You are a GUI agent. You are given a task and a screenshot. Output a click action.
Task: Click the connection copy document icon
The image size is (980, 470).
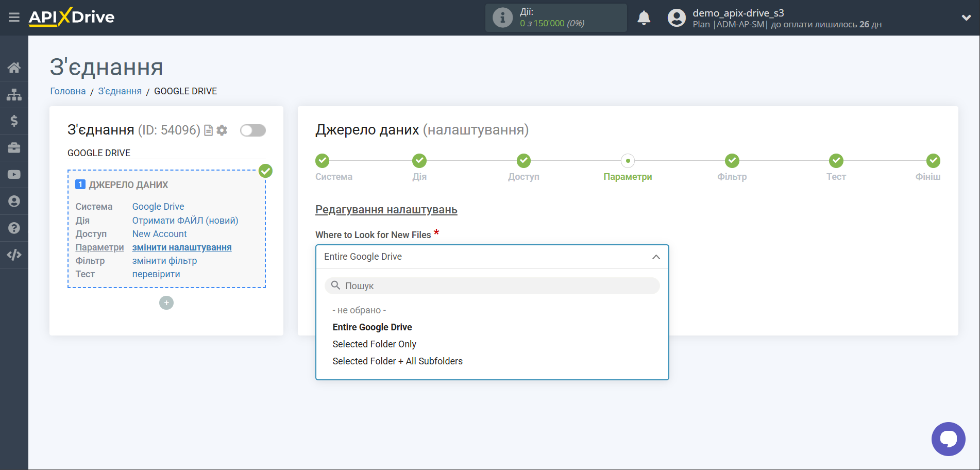209,130
